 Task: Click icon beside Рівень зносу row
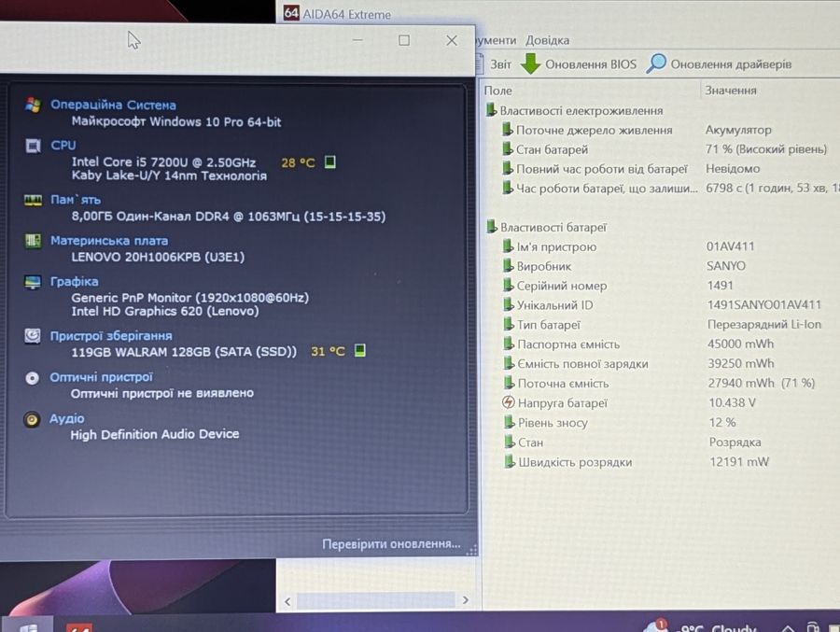509,422
